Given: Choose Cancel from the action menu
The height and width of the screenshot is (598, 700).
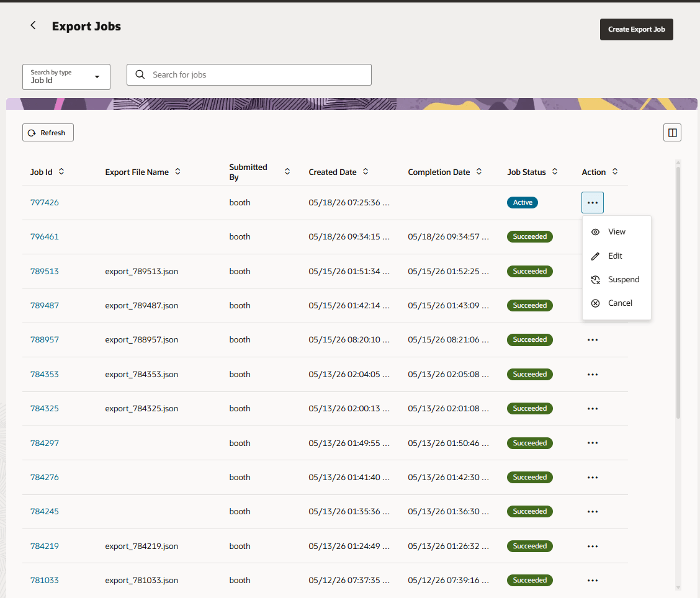Looking at the screenshot, I should [616, 303].
